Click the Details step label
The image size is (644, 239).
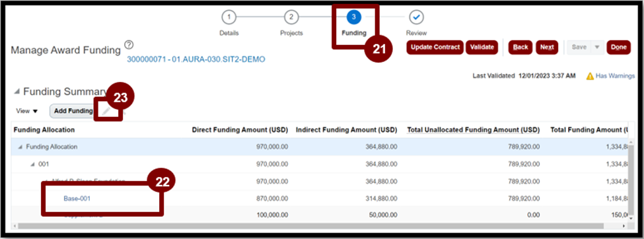229,33
